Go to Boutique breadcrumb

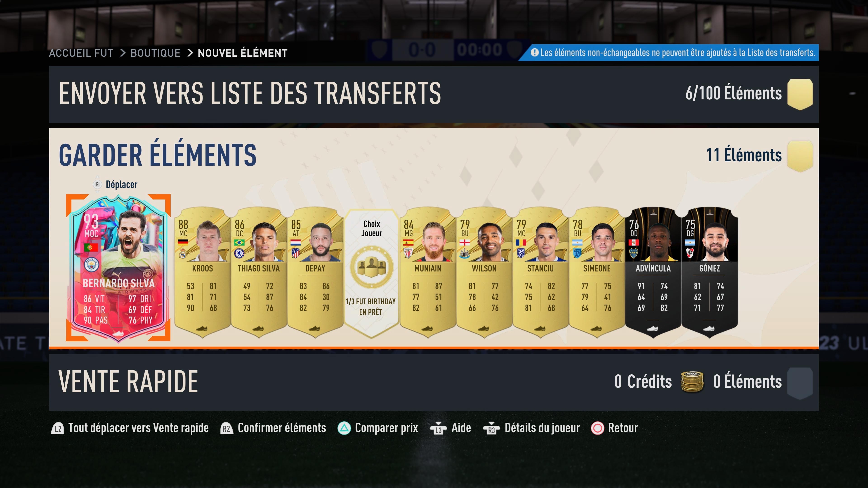[x=155, y=53]
